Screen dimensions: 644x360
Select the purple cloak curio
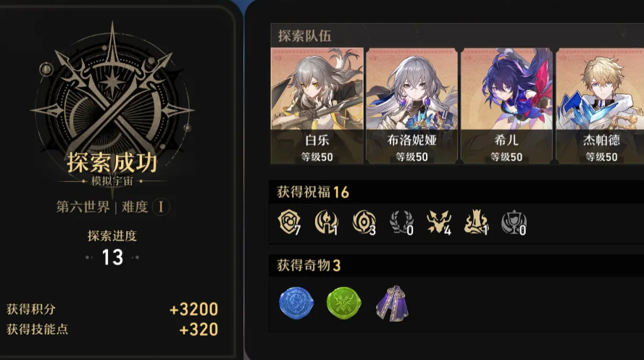[x=392, y=304]
